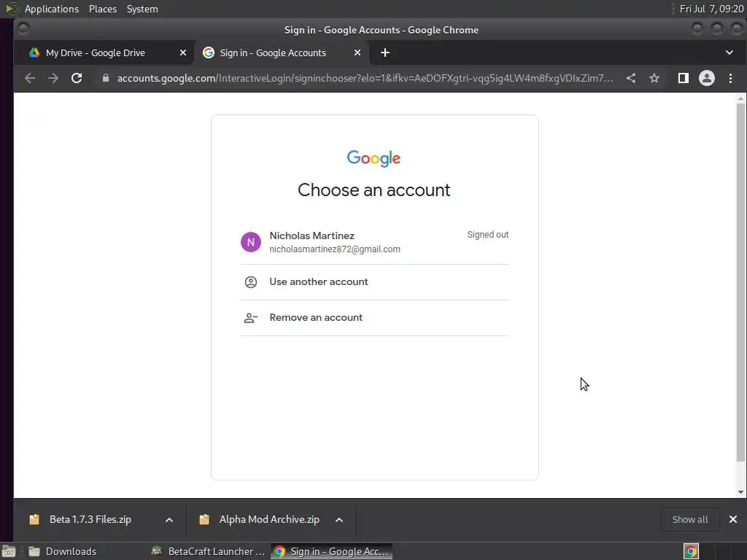Click the browser forward arrow
The height and width of the screenshot is (560, 747).
click(53, 78)
